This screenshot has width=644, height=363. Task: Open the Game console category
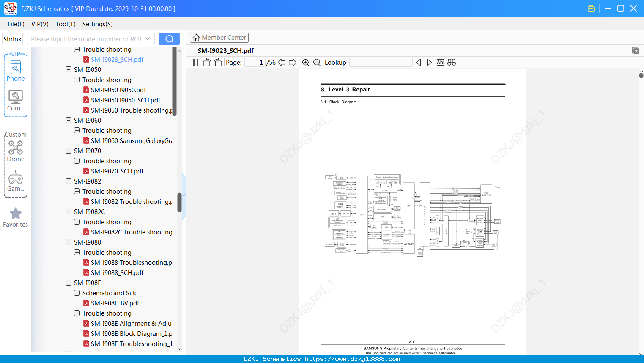coord(16,181)
